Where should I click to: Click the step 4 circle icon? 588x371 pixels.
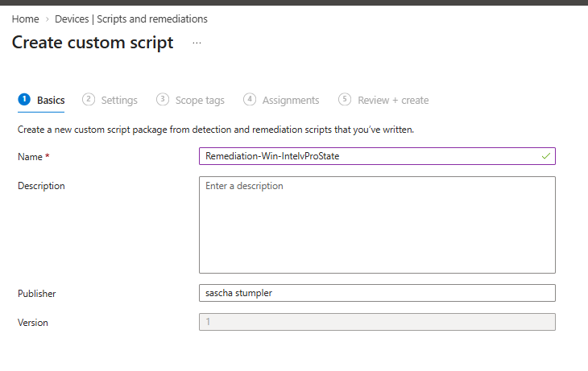pyautogui.click(x=250, y=99)
